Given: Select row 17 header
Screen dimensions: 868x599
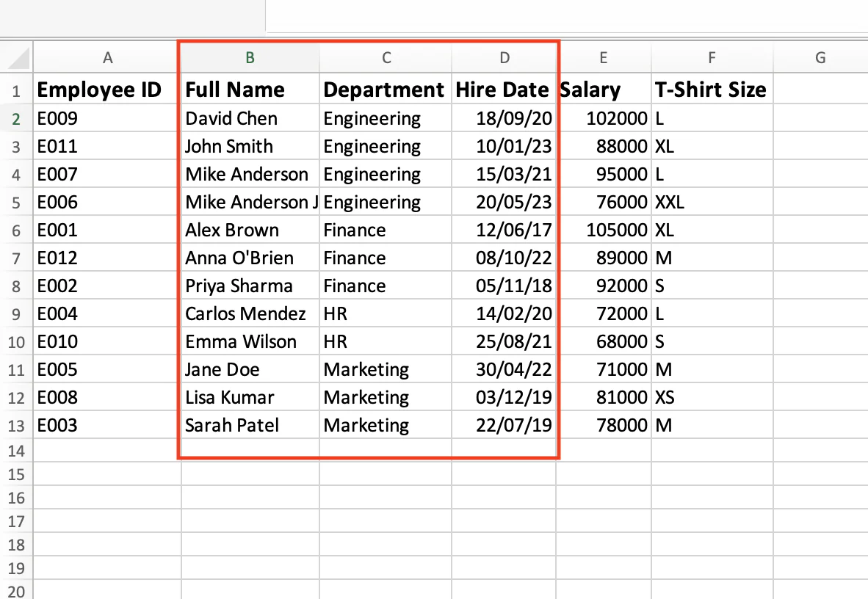Looking at the screenshot, I should pyautogui.click(x=16, y=521).
